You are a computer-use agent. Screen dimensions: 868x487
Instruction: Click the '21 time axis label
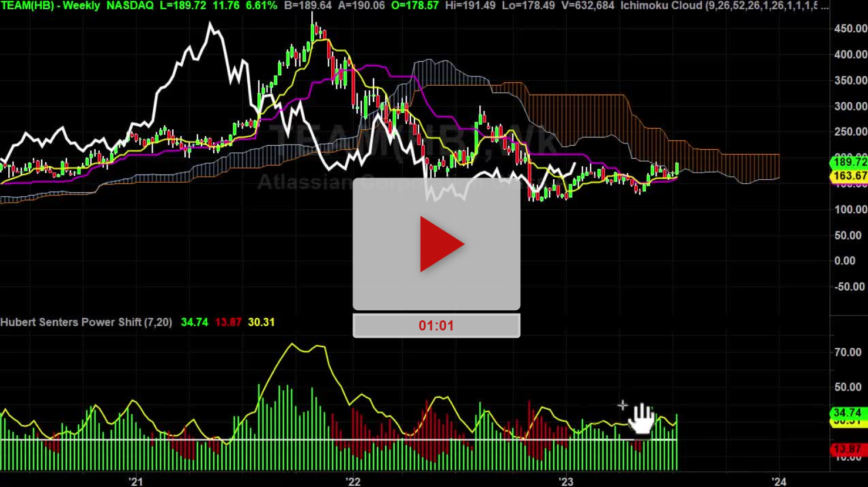[136, 482]
